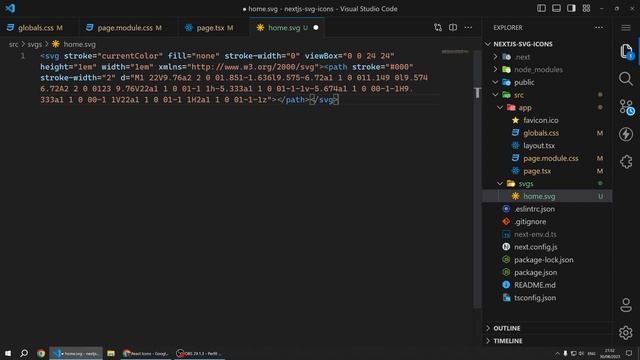This screenshot has height=360, width=640.
Task: Split the editor right
Action: (453, 27)
